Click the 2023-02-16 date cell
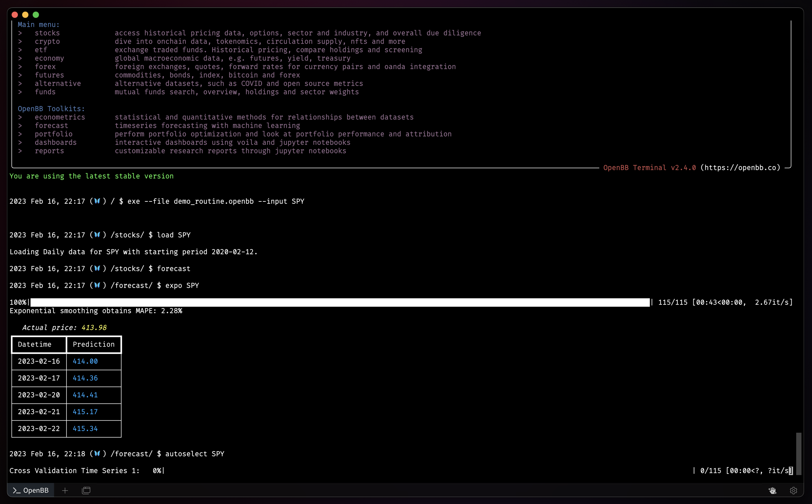The height and width of the screenshot is (504, 812). [39, 361]
